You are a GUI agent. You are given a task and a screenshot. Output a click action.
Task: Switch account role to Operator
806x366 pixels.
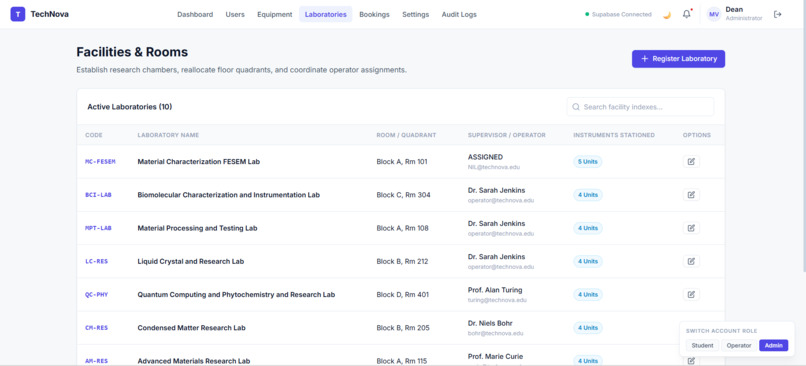(739, 345)
